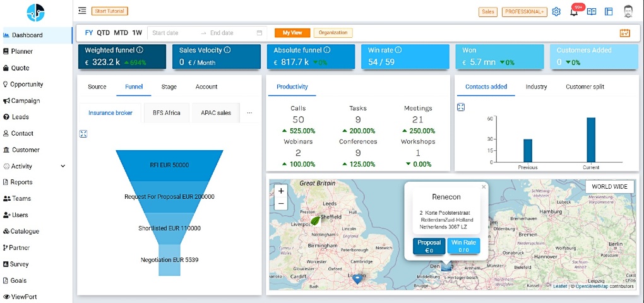Switch to My View
The height and width of the screenshot is (303, 644).
[x=292, y=33]
